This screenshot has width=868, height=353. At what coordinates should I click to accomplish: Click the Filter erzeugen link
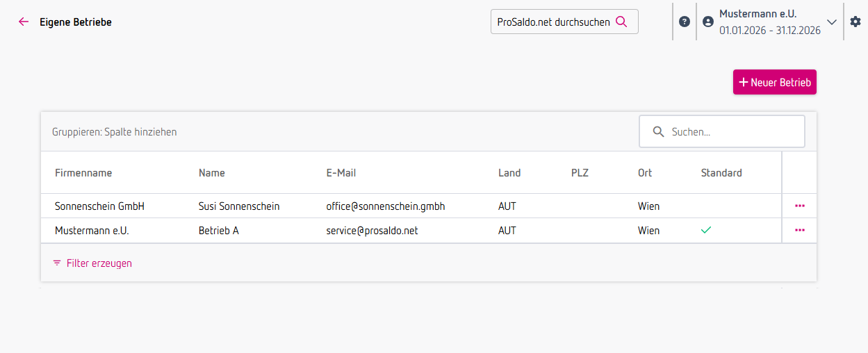pos(99,263)
